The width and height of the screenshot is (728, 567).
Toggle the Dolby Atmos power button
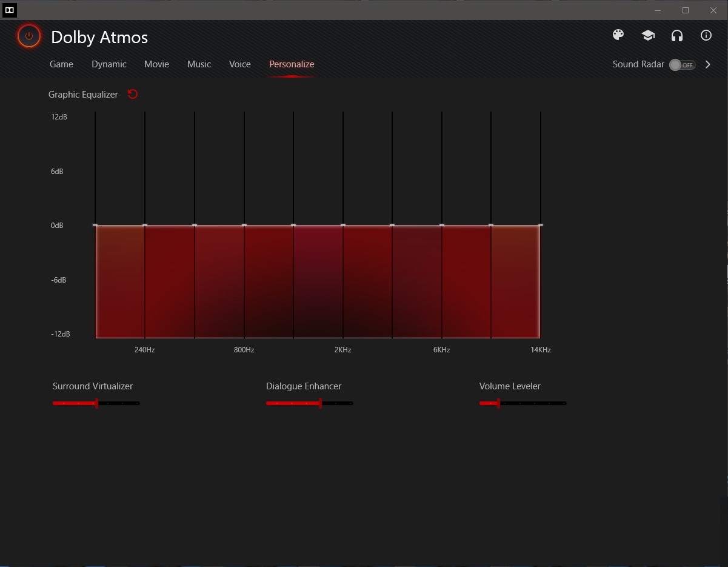click(x=28, y=36)
